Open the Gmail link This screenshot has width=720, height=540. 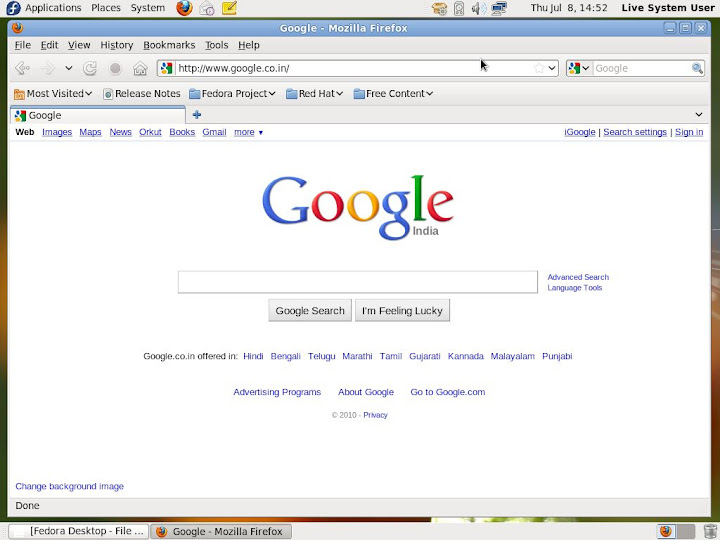pyautogui.click(x=214, y=132)
